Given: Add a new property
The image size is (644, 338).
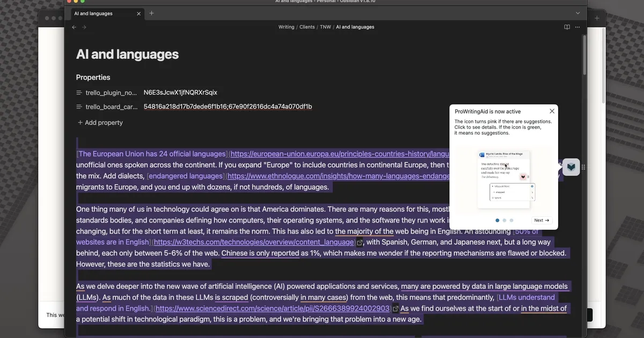Looking at the screenshot, I should 100,122.
